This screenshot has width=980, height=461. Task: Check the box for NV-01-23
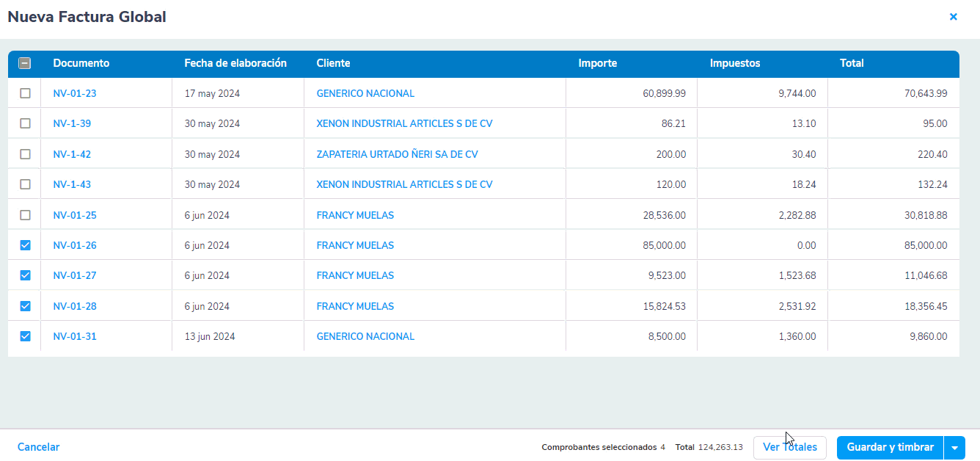click(x=25, y=93)
